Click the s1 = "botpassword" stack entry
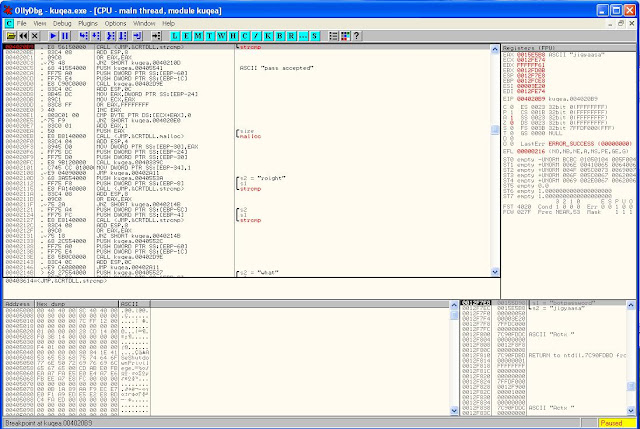 [563, 303]
